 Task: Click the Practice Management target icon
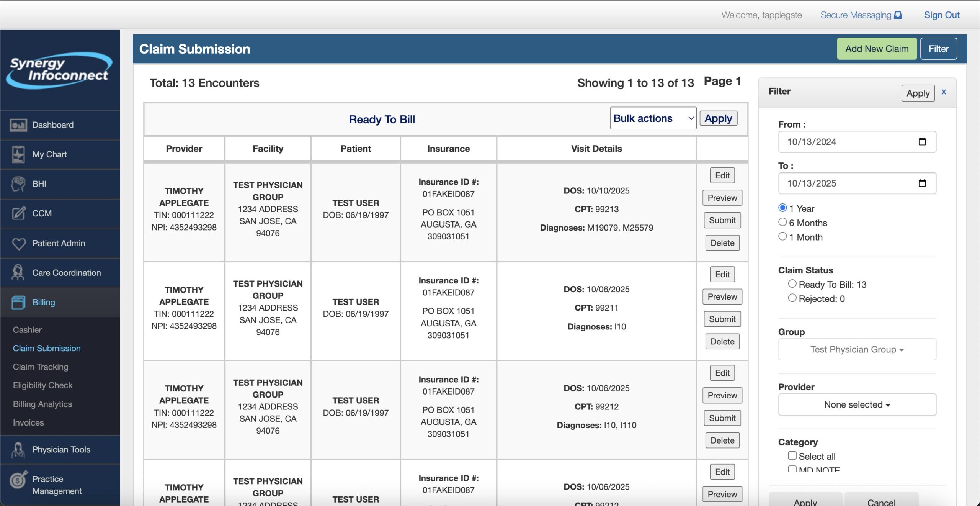tap(18, 480)
